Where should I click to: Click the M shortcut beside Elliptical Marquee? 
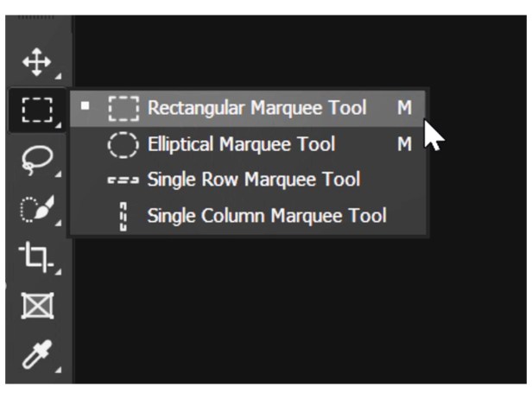click(404, 144)
